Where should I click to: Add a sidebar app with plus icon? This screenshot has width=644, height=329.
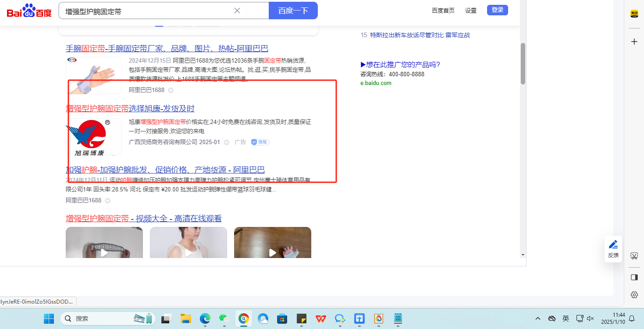click(634, 42)
